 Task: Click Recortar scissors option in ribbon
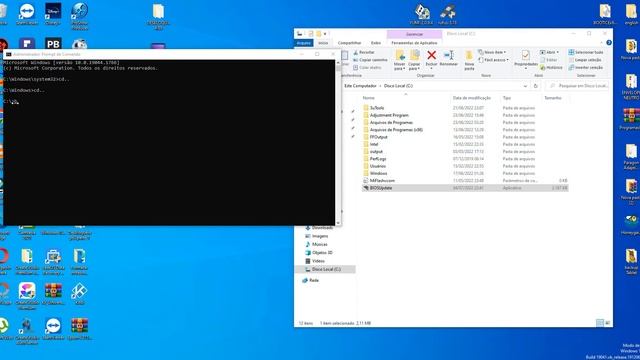364,52
